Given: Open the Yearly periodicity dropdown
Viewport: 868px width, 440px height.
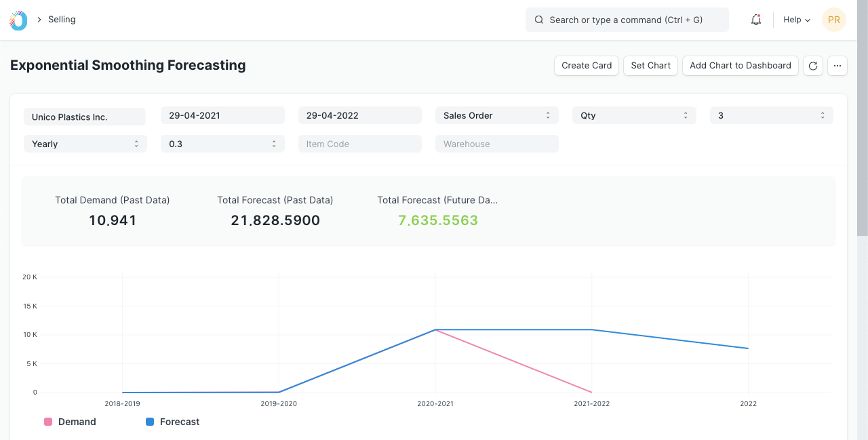Looking at the screenshot, I should click(85, 144).
